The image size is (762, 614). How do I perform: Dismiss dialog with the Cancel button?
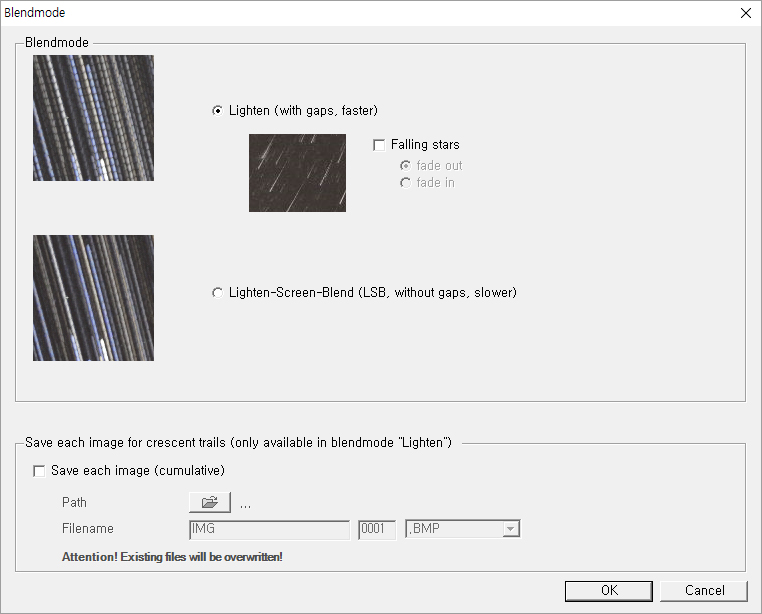click(704, 591)
